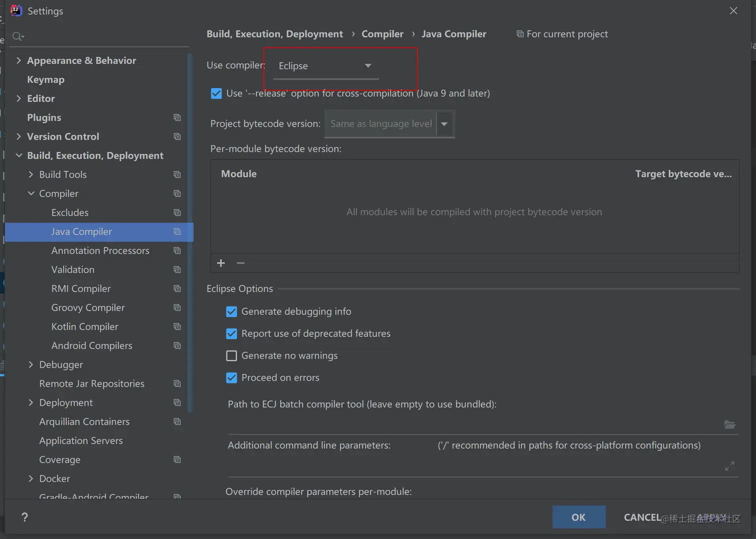Enable Generate no warnings checkbox
Image resolution: width=756 pixels, height=539 pixels.
[231, 355]
